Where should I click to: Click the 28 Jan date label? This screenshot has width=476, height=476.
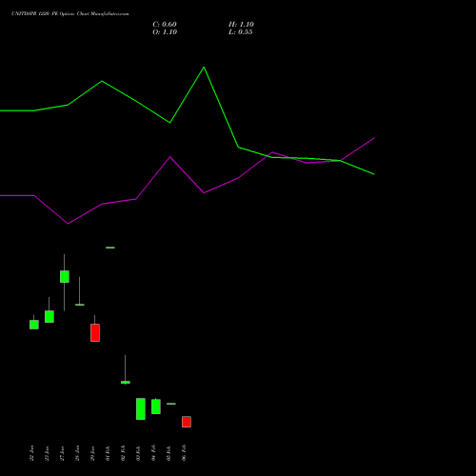pyautogui.click(x=77, y=453)
